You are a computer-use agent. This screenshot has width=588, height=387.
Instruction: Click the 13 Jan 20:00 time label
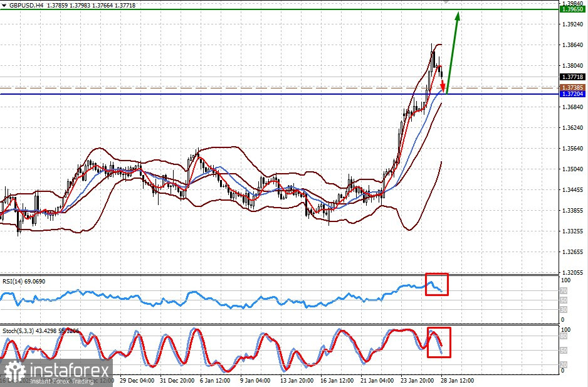point(297,381)
